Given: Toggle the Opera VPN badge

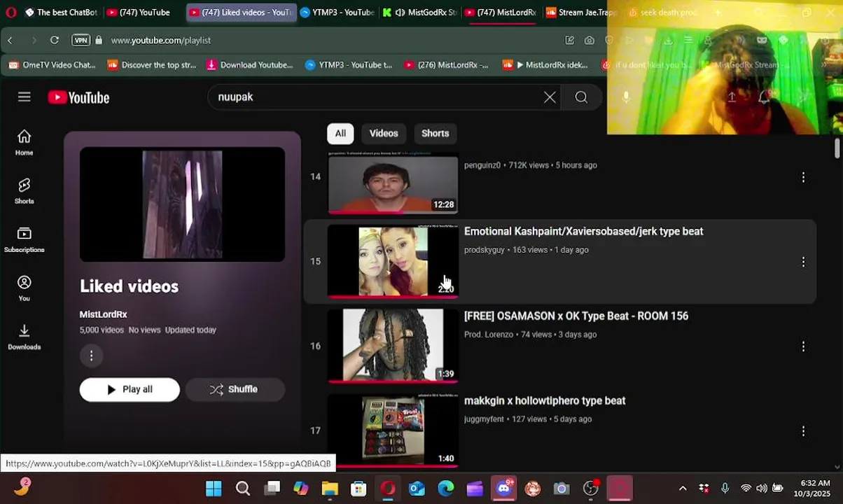Looking at the screenshot, I should coord(81,41).
